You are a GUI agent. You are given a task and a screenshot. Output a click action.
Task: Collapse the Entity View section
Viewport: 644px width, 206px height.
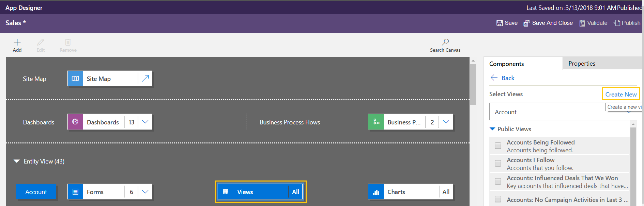[x=16, y=161]
